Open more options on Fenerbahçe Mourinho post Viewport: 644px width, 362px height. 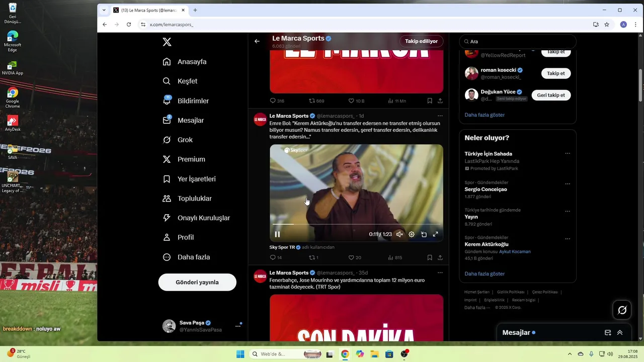440,273
